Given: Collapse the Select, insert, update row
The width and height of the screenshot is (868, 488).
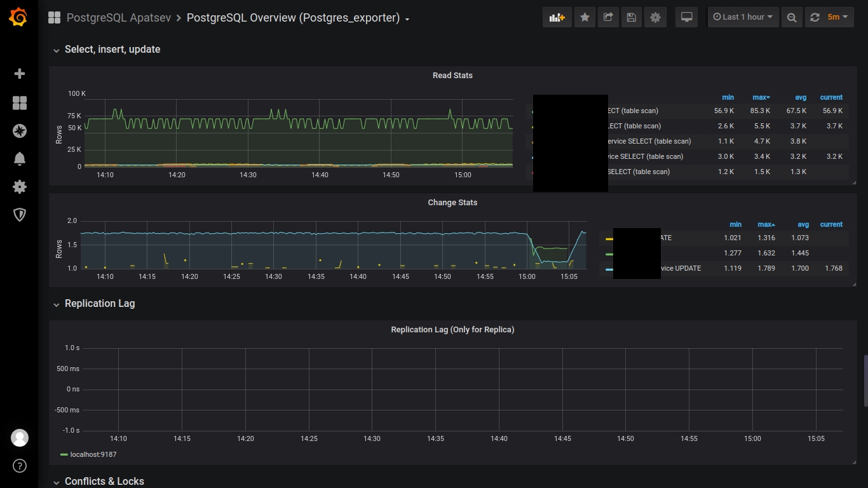Looking at the screenshot, I should pos(112,50).
